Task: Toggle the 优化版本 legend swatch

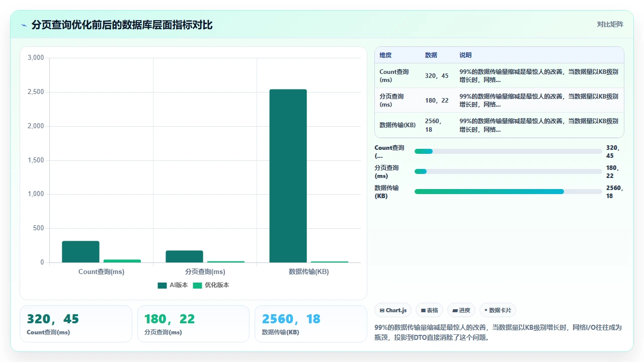Action: coord(197,285)
